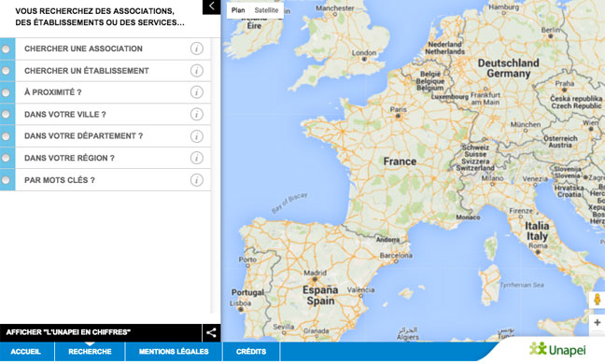The width and height of the screenshot is (605, 364).
Task: Collapse the search panel with the arrow
Action: pos(211,7)
